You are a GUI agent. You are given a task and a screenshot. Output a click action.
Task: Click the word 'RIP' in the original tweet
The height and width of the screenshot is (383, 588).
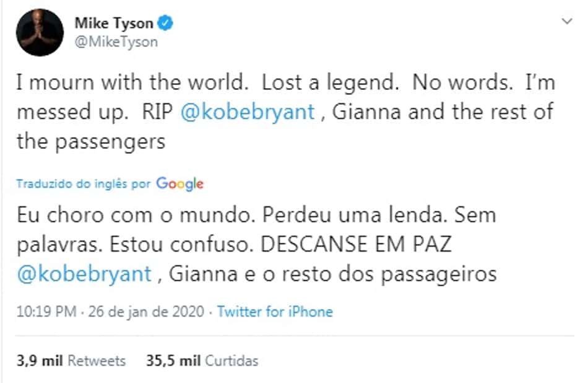[157, 112]
